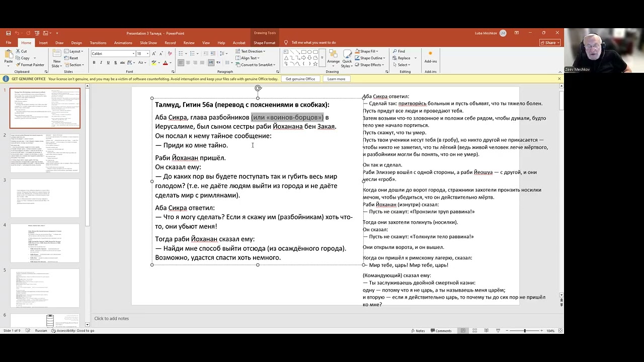Apply Text Shadow formatting

[x=115, y=63]
